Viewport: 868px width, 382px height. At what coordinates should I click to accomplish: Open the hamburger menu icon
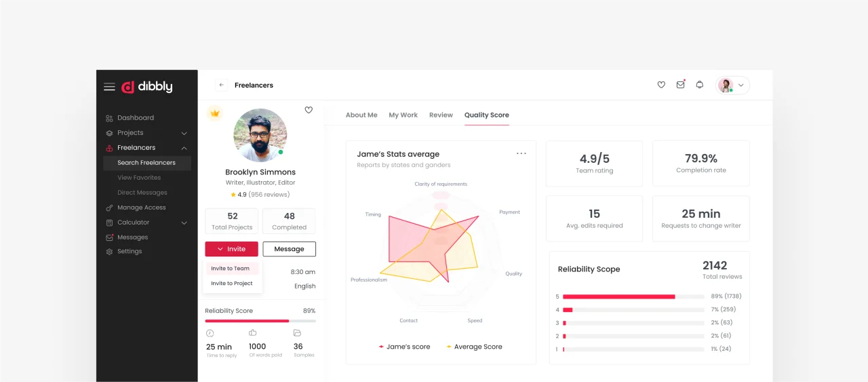(109, 87)
